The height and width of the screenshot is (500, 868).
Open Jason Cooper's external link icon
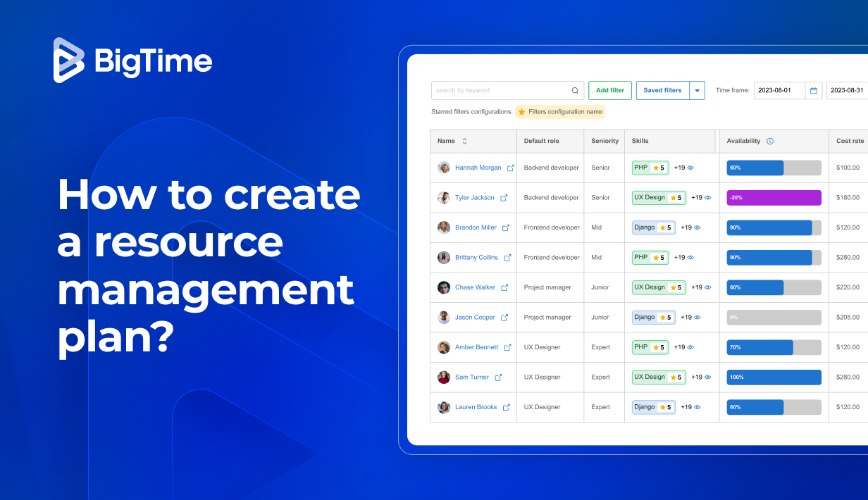[504, 318]
